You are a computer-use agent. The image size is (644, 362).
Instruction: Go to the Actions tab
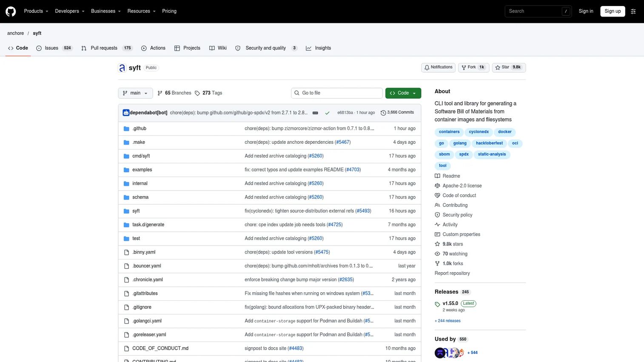(x=153, y=48)
